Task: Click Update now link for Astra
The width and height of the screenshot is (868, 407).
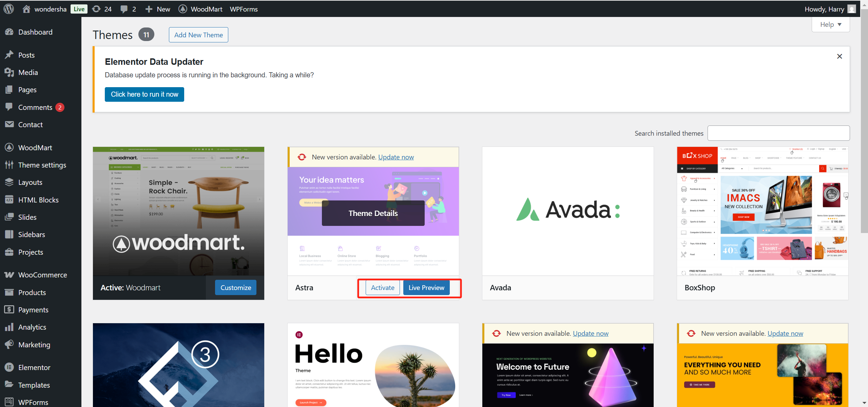Action: pos(396,157)
